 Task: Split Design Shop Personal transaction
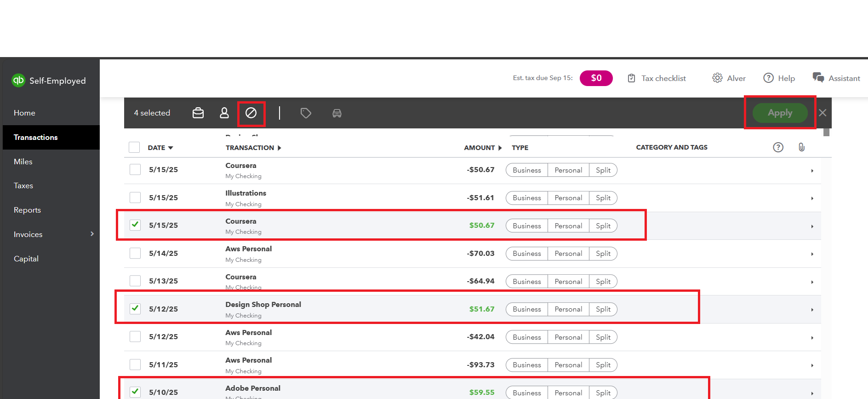(x=603, y=309)
